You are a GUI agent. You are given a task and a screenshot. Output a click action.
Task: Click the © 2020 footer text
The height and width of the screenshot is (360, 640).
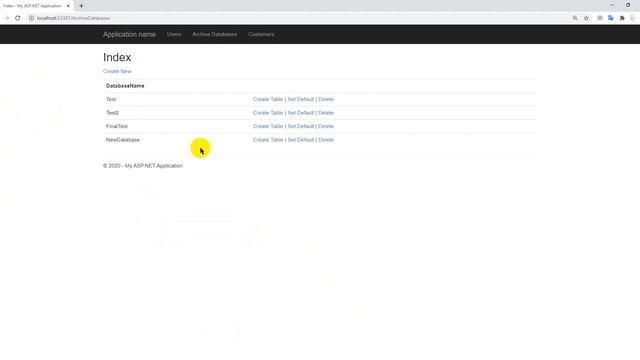[143, 166]
